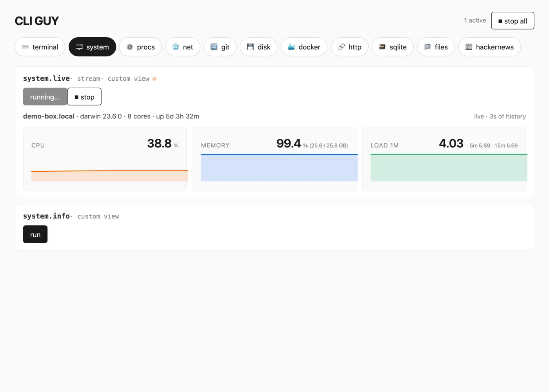
Task: Click the '5m 5.89 · 15m 6.68' load text
Action: coord(494,145)
